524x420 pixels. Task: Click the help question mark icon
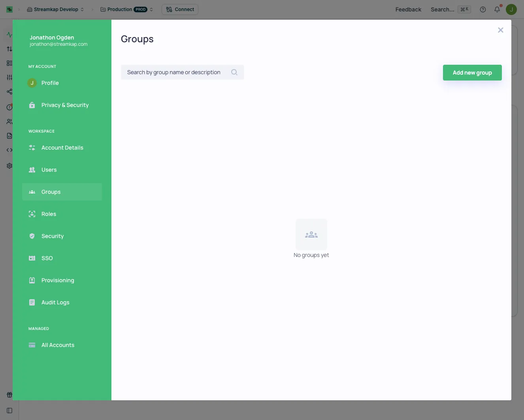483,9
